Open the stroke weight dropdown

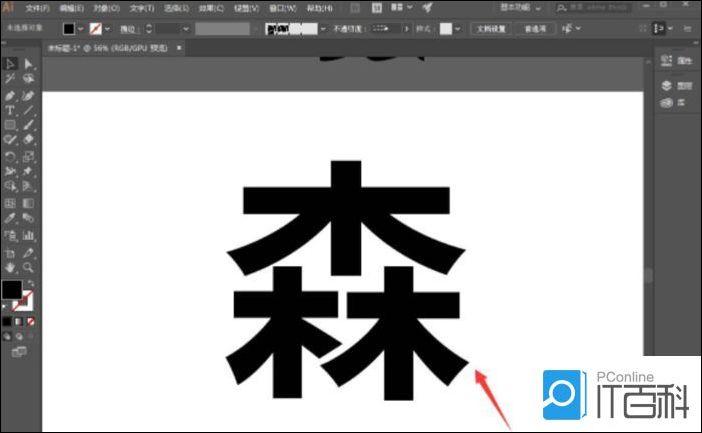(x=186, y=29)
